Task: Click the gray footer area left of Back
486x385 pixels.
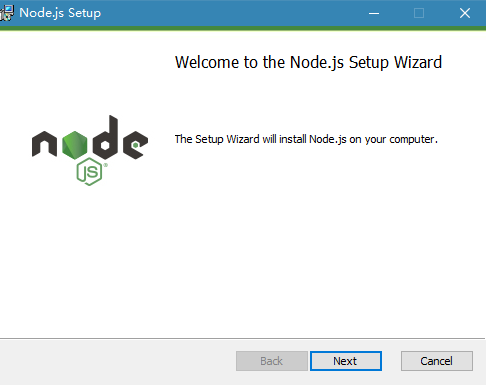Action: click(117, 362)
